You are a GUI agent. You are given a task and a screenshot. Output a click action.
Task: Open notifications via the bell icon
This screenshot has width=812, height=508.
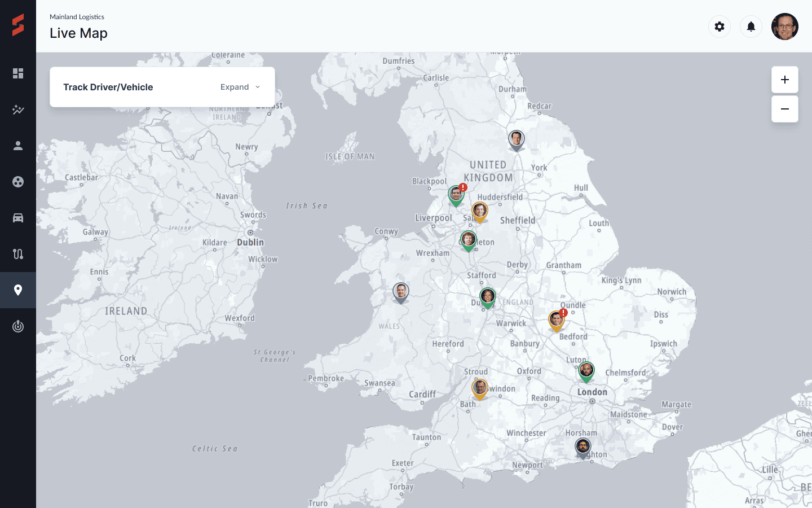(751, 27)
